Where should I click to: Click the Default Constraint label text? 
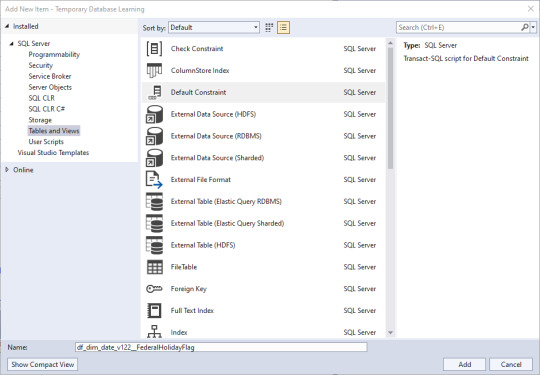[198, 92]
